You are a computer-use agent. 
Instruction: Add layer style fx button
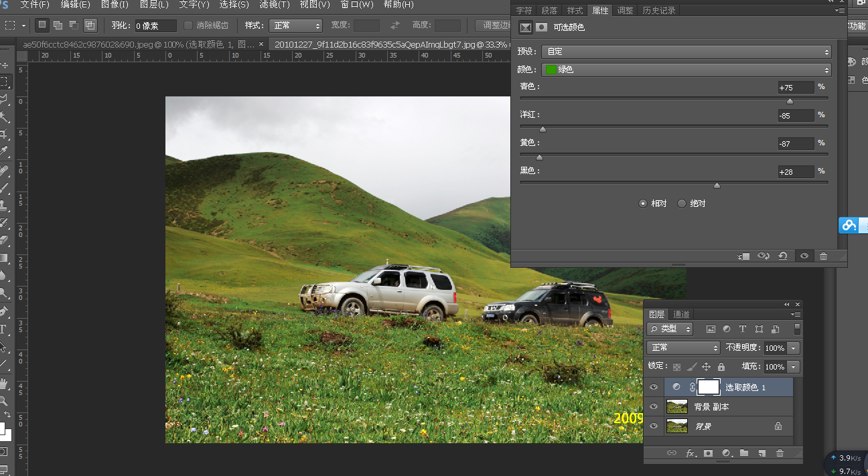pyautogui.click(x=691, y=453)
